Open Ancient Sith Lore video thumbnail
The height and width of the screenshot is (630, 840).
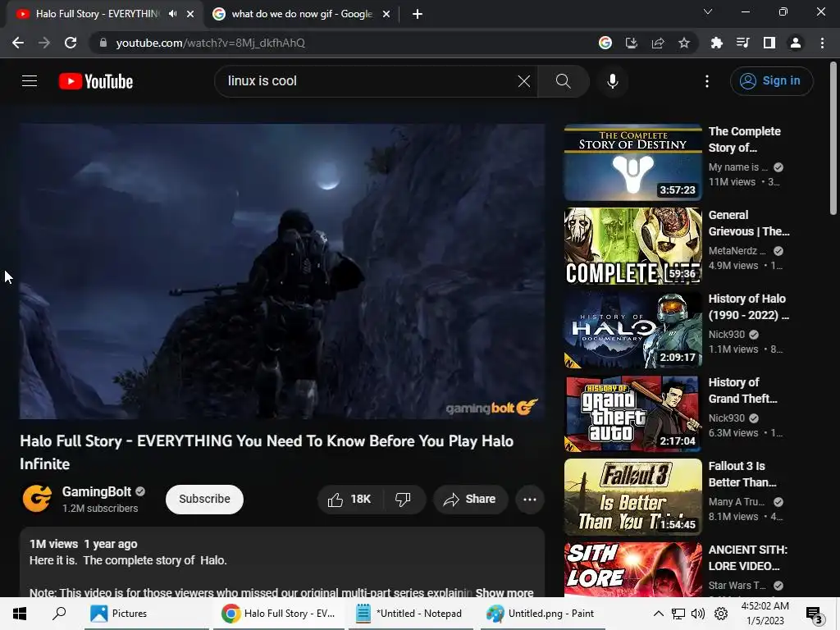click(632, 569)
